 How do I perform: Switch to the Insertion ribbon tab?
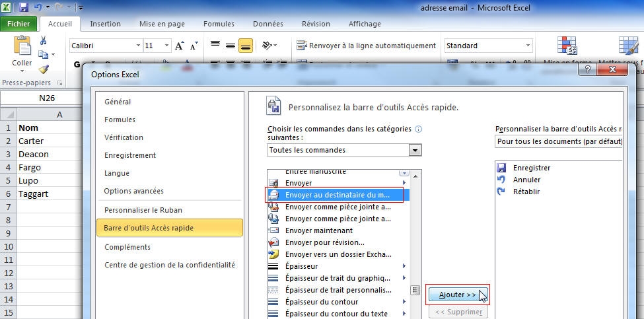click(105, 24)
